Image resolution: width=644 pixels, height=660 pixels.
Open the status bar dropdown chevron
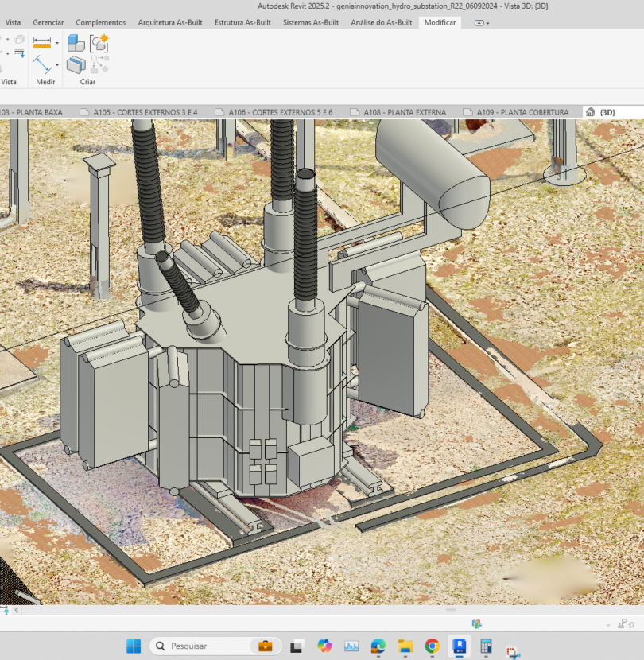(x=607, y=625)
